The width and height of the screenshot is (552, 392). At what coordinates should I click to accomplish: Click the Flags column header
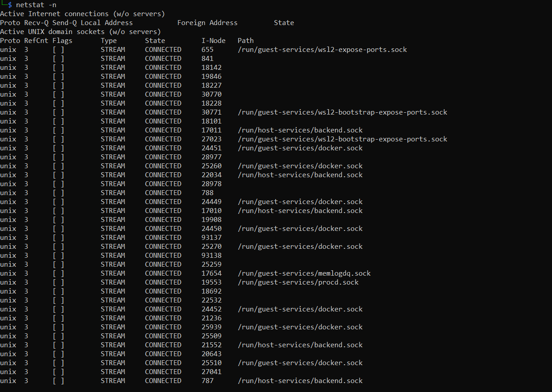(x=62, y=40)
